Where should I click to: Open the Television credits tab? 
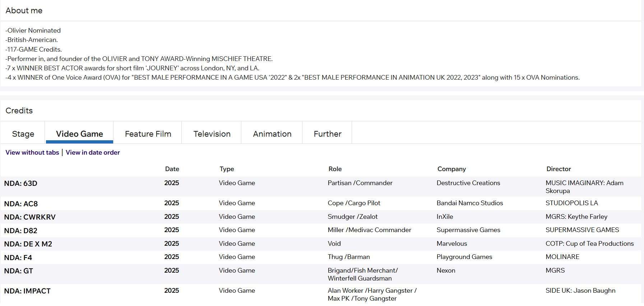click(x=212, y=133)
